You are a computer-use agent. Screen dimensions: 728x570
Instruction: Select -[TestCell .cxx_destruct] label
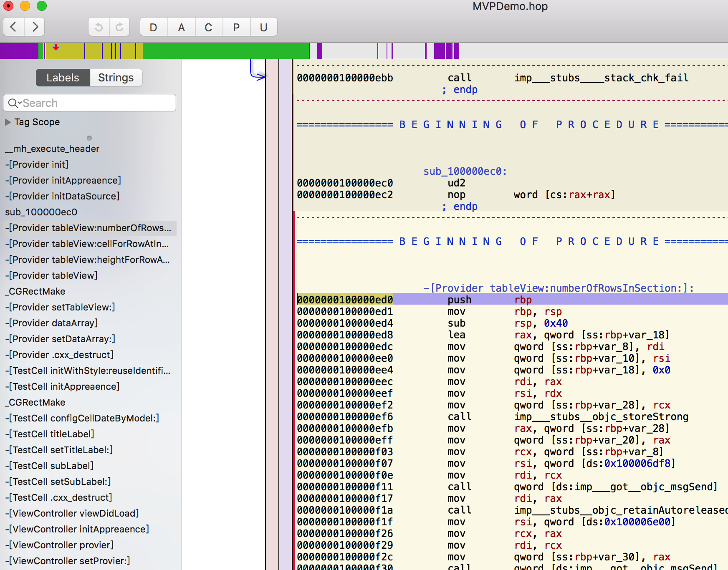(x=58, y=497)
